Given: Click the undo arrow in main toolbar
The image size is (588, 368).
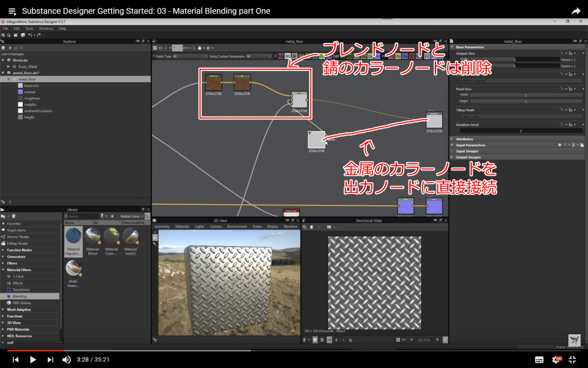Looking at the screenshot, I should [x=30, y=35].
